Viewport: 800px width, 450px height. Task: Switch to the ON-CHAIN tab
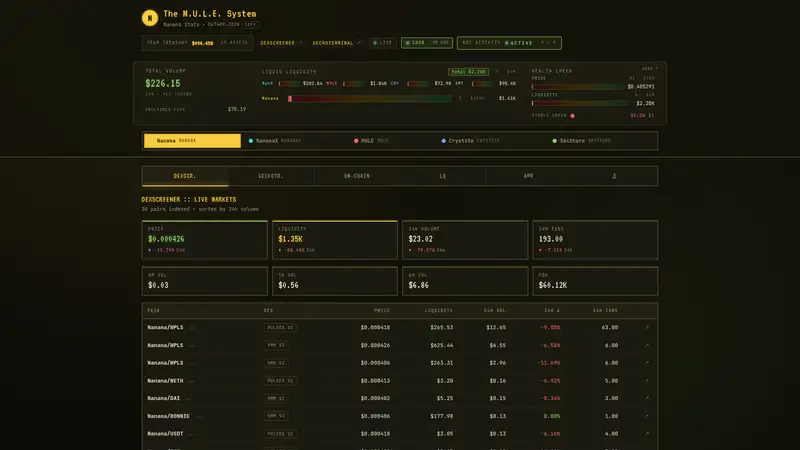pos(357,176)
